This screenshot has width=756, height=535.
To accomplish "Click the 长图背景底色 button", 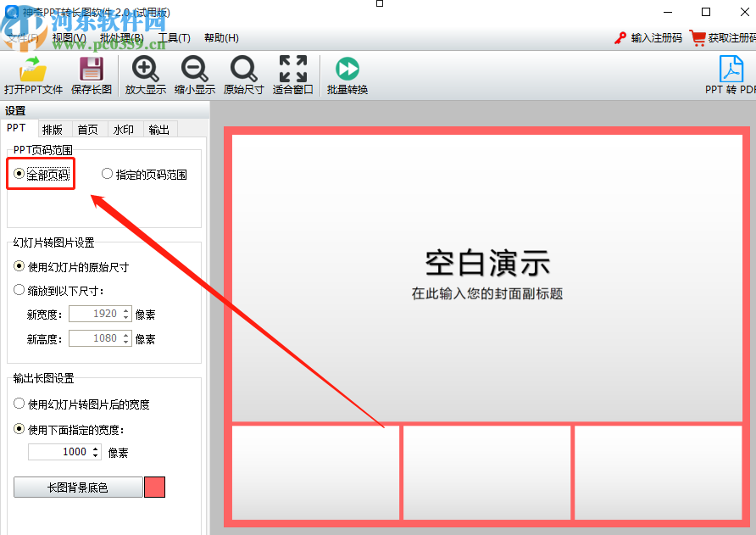I will coord(78,488).
